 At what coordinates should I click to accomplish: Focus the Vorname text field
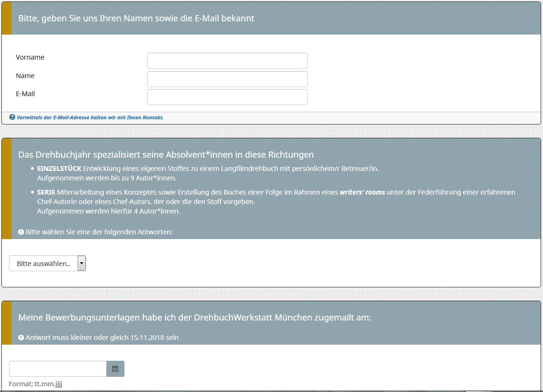tap(227, 61)
